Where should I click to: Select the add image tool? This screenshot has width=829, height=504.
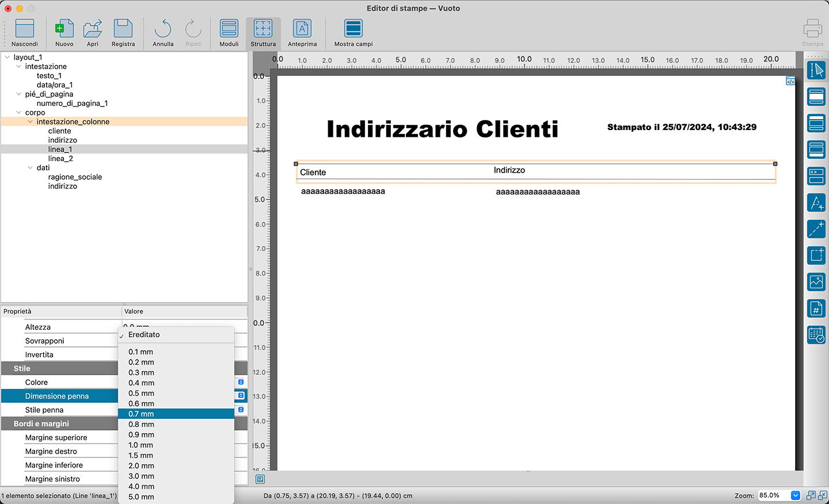[816, 282]
